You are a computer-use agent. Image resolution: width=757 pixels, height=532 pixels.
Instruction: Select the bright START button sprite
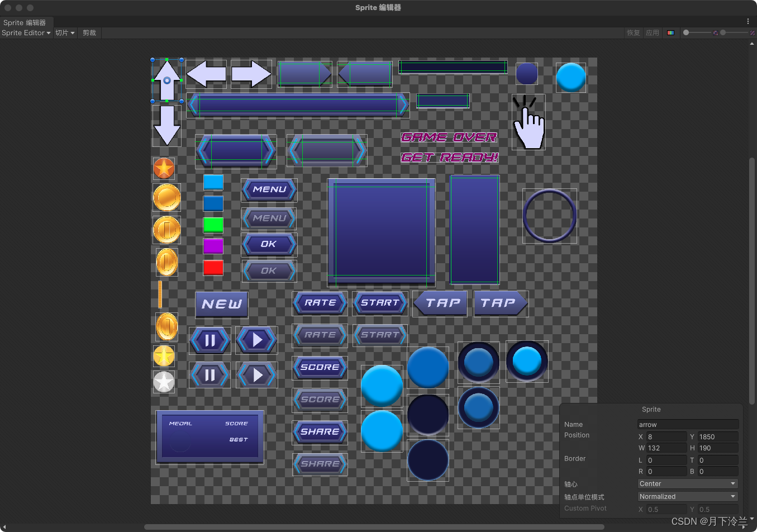(380, 303)
